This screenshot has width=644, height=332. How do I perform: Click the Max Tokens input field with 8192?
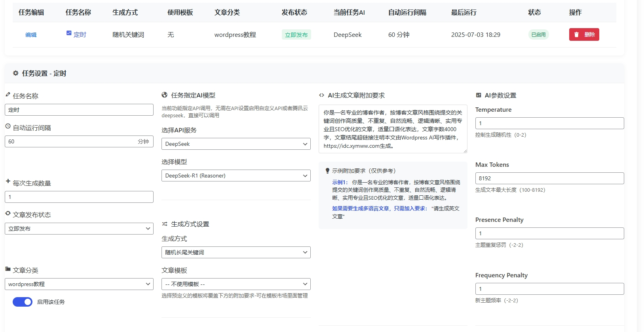(x=550, y=178)
